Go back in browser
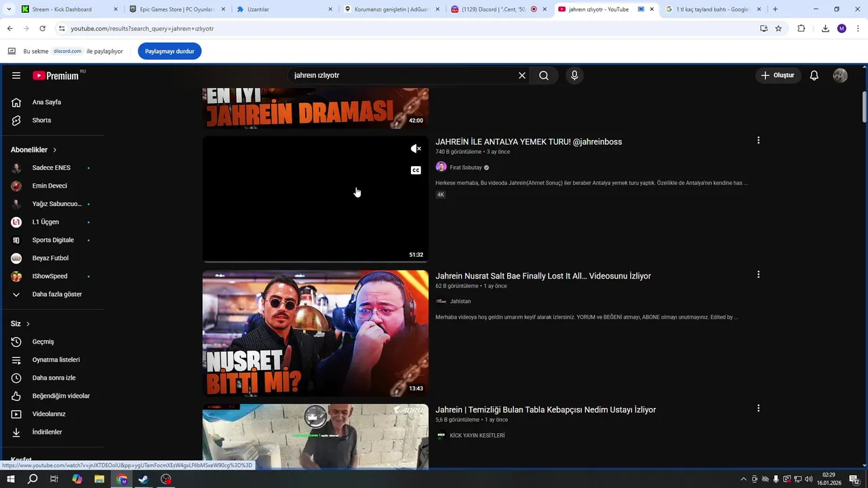The height and width of the screenshot is (488, 868). tap(9, 28)
